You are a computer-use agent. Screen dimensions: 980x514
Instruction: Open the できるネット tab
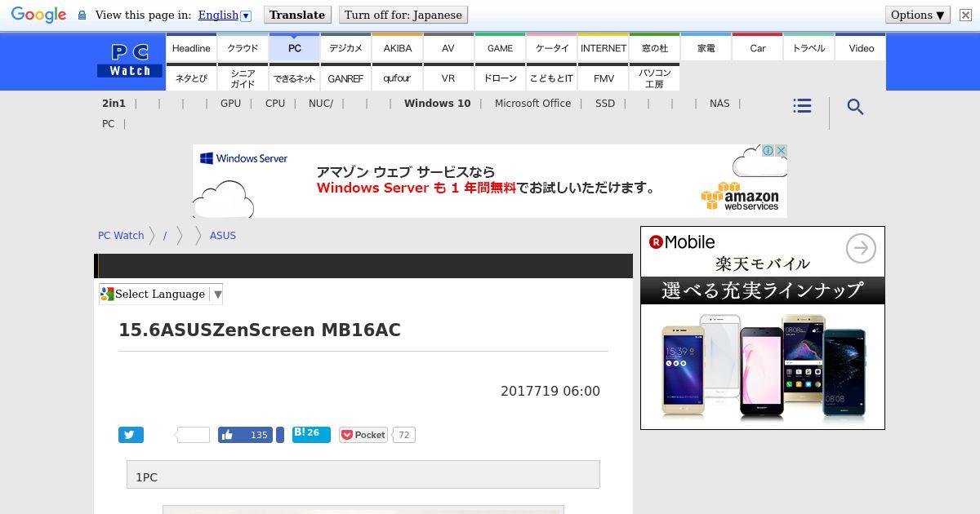coord(294,78)
